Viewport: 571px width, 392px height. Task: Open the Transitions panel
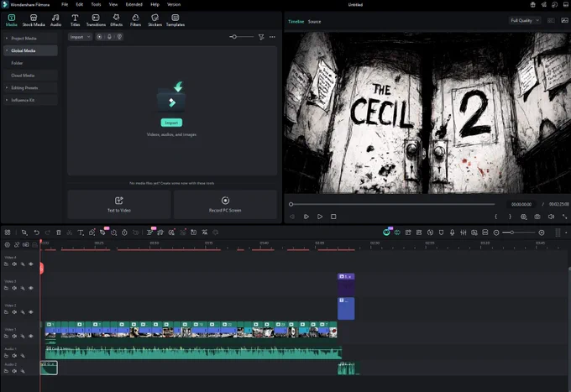(96, 20)
